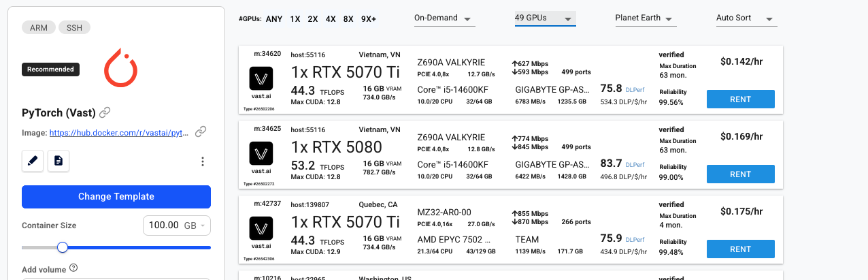The width and height of the screenshot is (868, 280).
Task: Click the link icon next to image URL
Action: coord(201,132)
